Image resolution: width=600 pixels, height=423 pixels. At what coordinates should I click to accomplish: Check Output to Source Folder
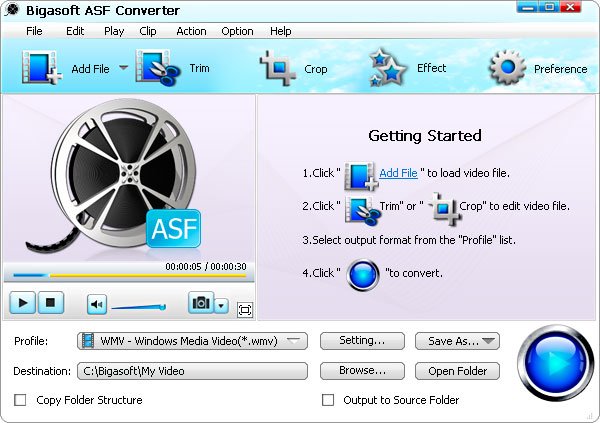click(x=327, y=400)
